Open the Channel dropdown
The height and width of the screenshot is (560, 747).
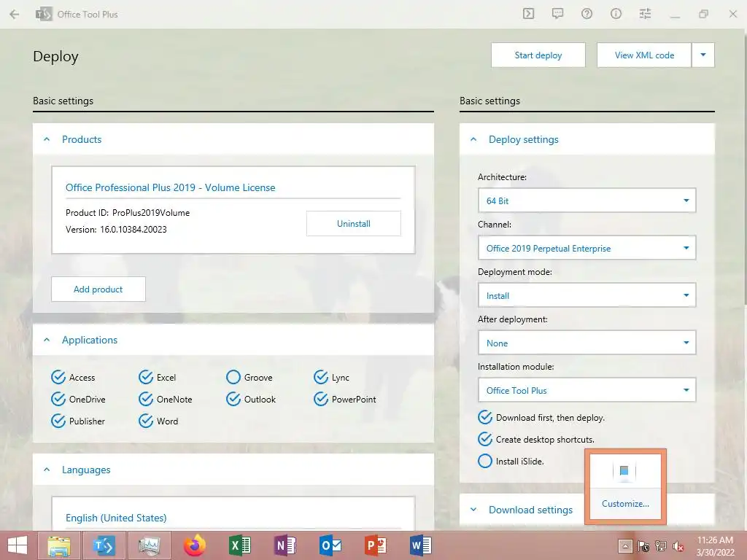[x=587, y=248]
